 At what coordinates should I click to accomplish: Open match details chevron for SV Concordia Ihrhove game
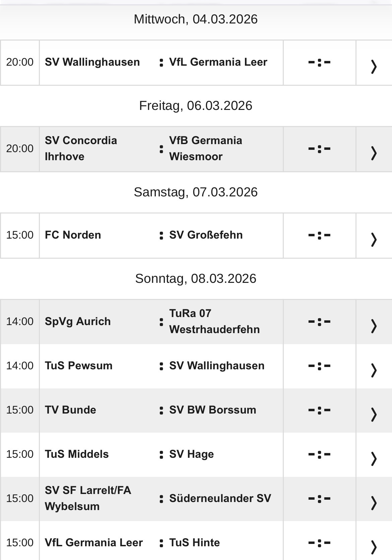(373, 148)
